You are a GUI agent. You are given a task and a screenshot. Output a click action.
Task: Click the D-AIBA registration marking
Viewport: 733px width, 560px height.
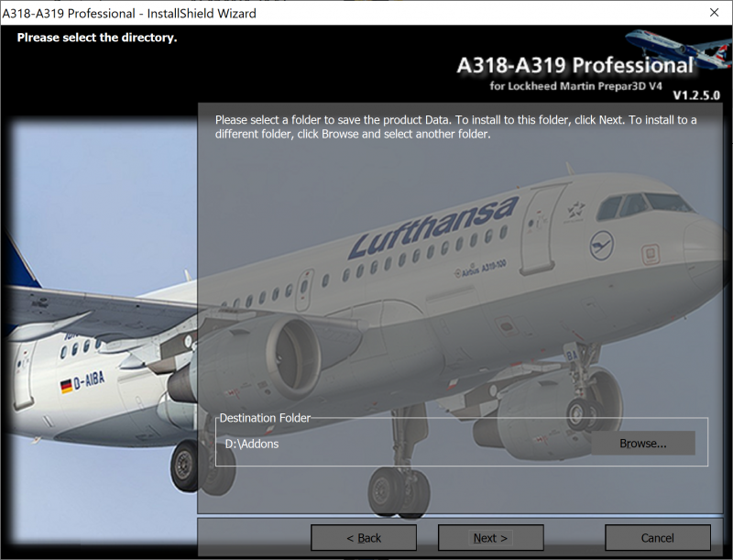tap(89, 380)
